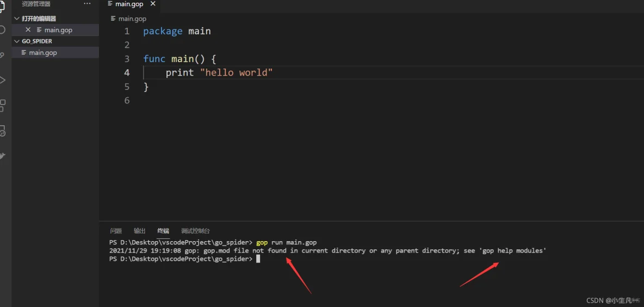Close main.gop in Open Editors list

pyautogui.click(x=28, y=29)
